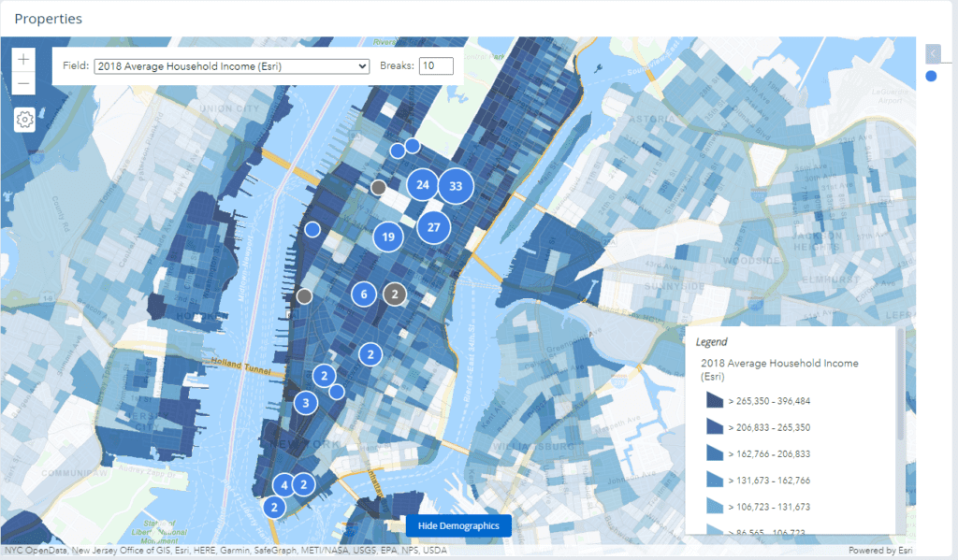Select the cluster marker labeled 27

432,227
